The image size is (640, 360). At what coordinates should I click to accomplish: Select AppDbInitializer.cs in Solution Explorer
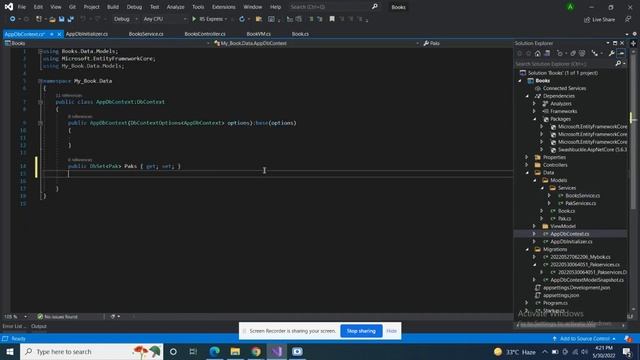571,242
